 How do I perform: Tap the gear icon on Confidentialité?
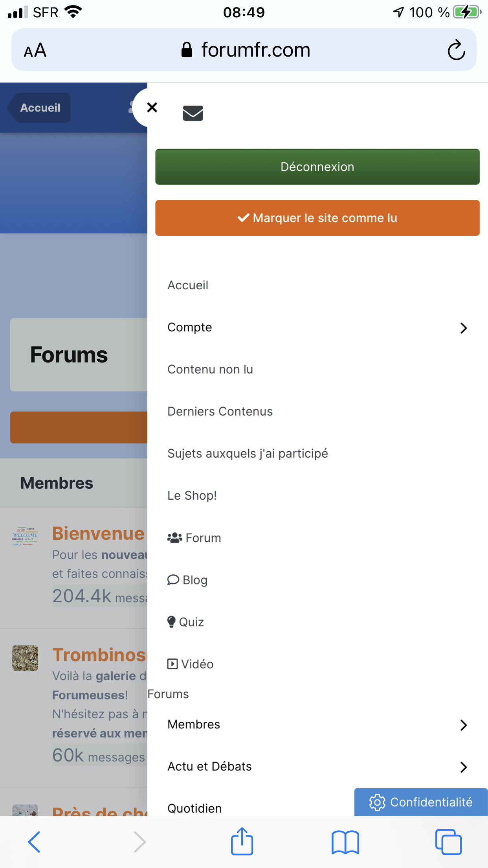tap(377, 802)
